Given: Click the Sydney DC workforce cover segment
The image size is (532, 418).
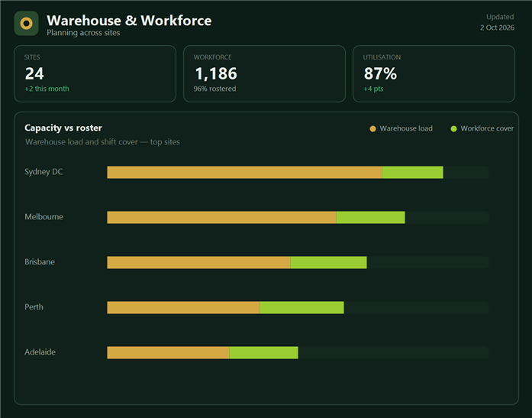Looking at the screenshot, I should point(412,172).
